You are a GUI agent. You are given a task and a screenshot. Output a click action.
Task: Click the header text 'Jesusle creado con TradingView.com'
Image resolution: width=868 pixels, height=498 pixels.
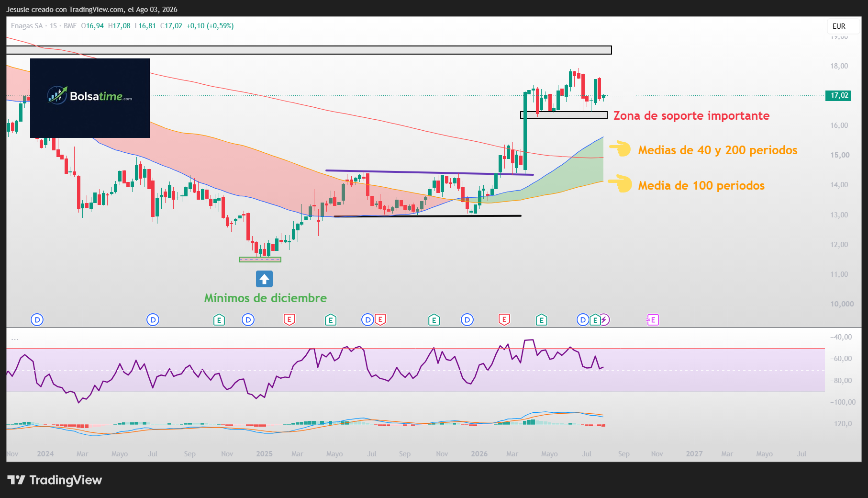pyautogui.click(x=65, y=9)
